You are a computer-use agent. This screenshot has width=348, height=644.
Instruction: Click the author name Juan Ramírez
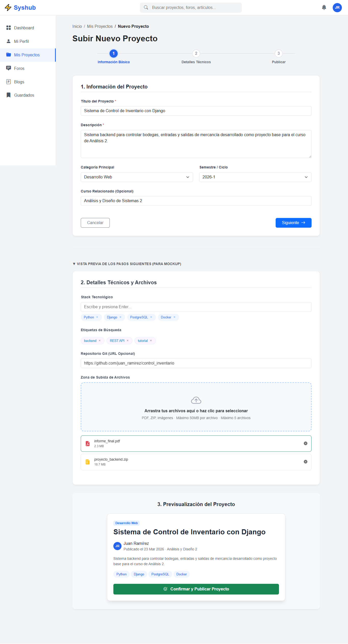point(136,544)
